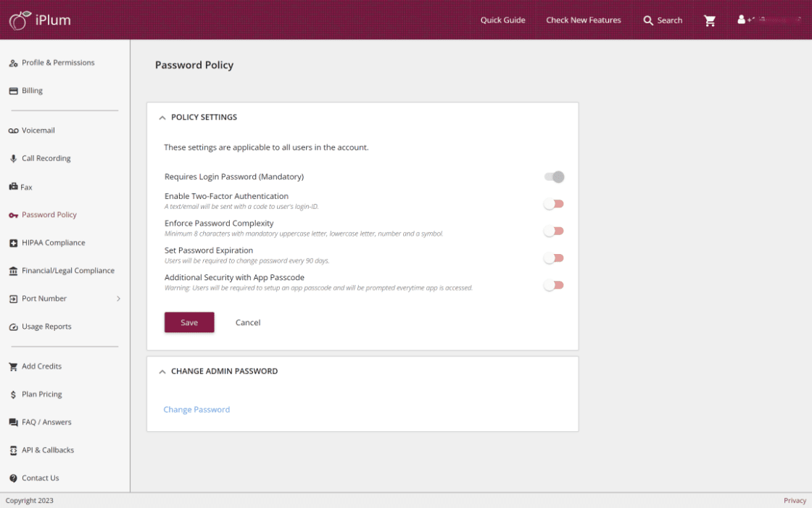Viewport: 812px width, 508px height.
Task: Open the Fax section via its icon
Action: click(x=12, y=187)
